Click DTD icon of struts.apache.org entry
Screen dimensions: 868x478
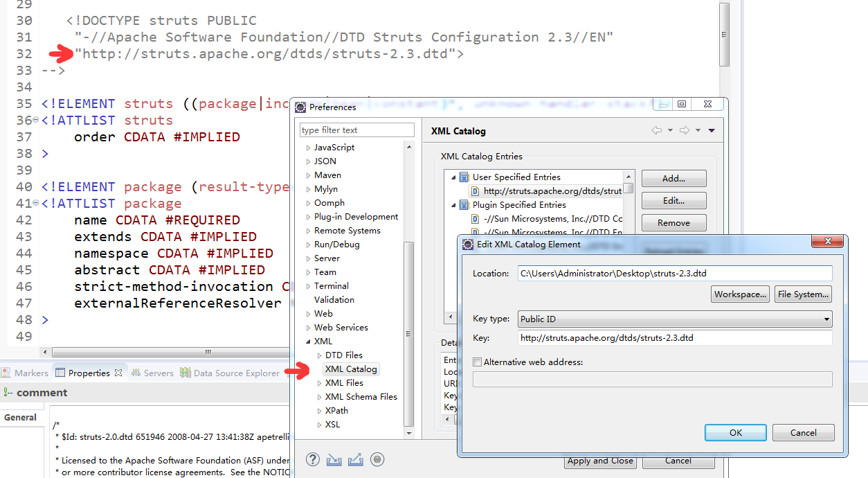[x=476, y=191]
